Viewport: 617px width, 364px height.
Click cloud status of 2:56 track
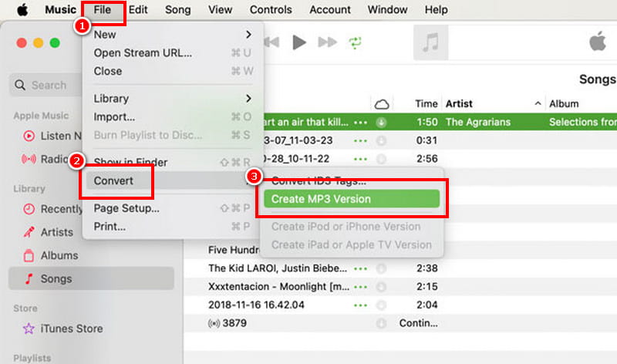(x=381, y=159)
